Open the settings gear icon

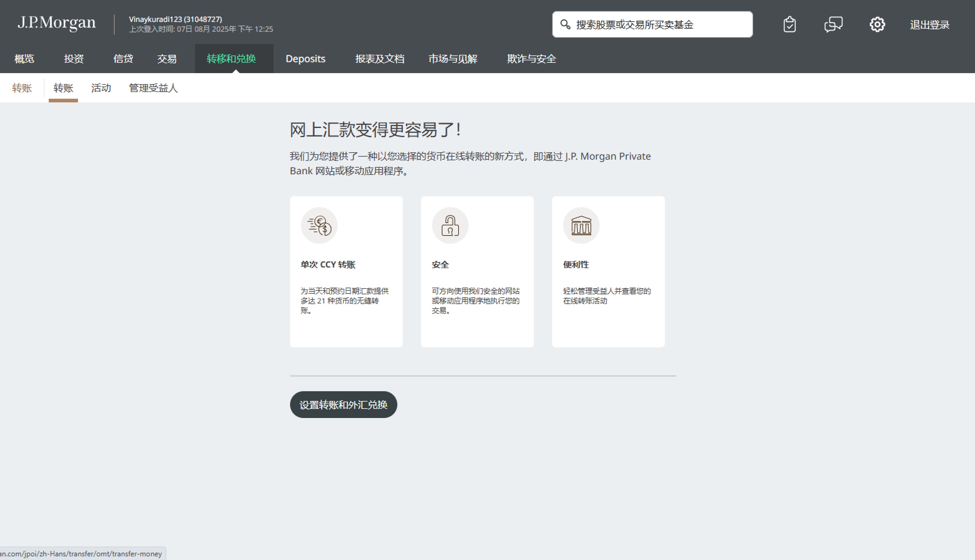pyautogui.click(x=877, y=25)
